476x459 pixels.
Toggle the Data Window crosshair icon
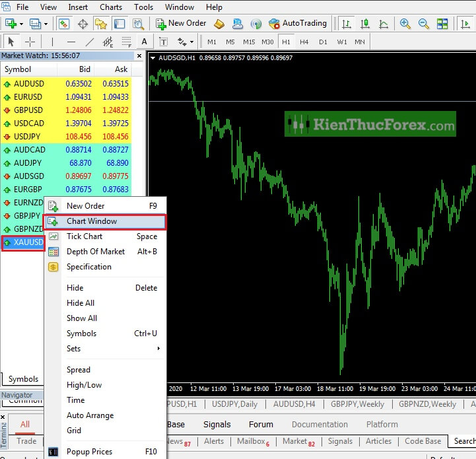pyautogui.click(x=83, y=23)
